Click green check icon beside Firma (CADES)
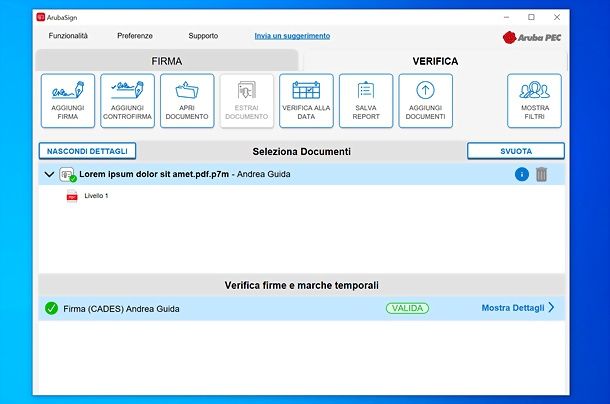Image resolution: width=610 pixels, height=404 pixels. (51, 308)
